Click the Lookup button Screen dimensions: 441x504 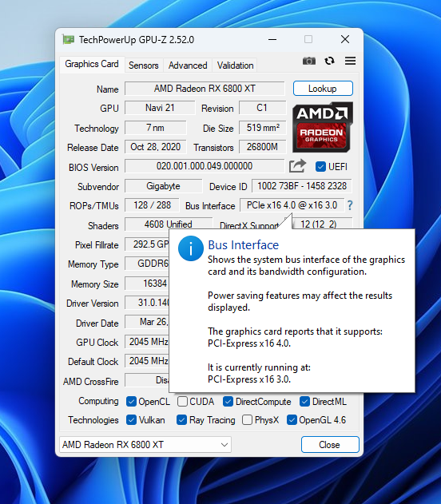pos(323,89)
